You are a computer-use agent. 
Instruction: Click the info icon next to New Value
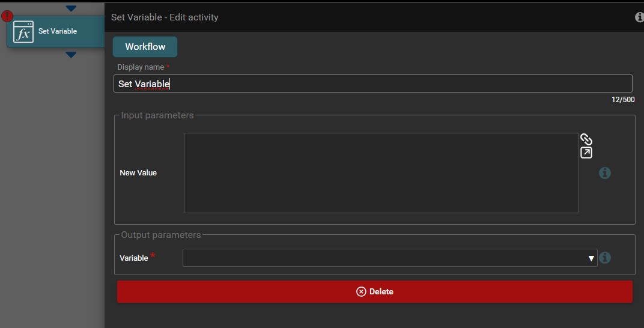[605, 173]
